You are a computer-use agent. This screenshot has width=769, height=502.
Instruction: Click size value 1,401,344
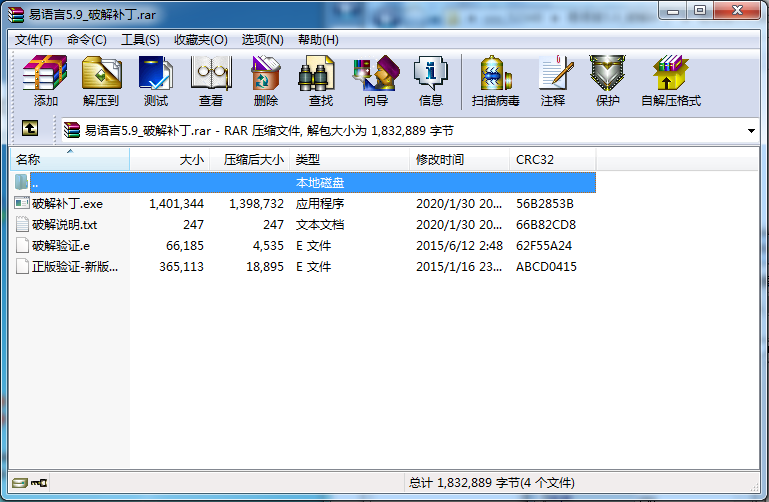point(176,203)
